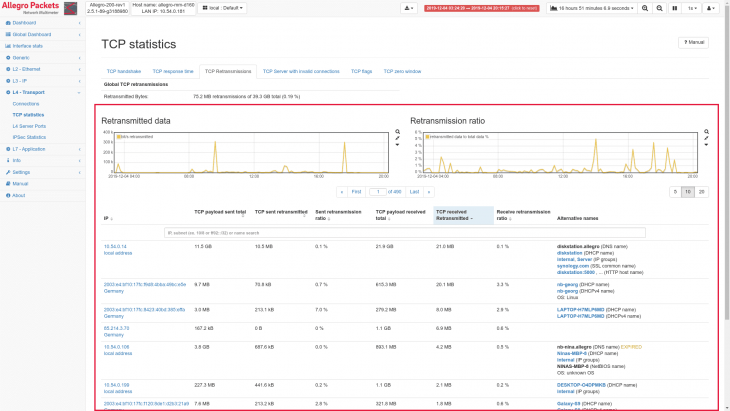Click the Manual book icon in sidebar
Viewport: 730px width, 411px height.
(x=6, y=184)
